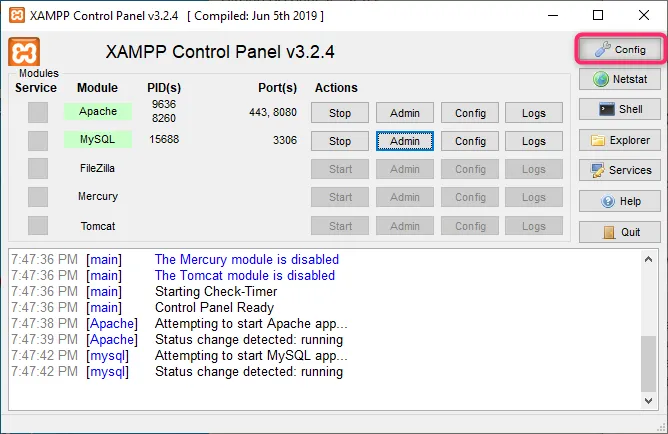
Task: Toggle Mercury service checkbox
Action: (38, 197)
